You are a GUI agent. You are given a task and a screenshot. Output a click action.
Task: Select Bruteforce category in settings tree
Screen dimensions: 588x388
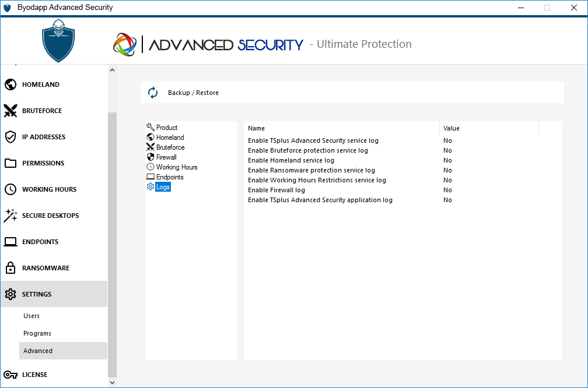point(170,147)
